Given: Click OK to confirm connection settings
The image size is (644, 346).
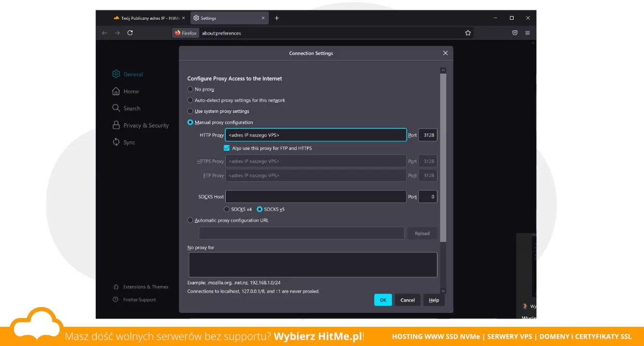Looking at the screenshot, I should click(x=383, y=300).
